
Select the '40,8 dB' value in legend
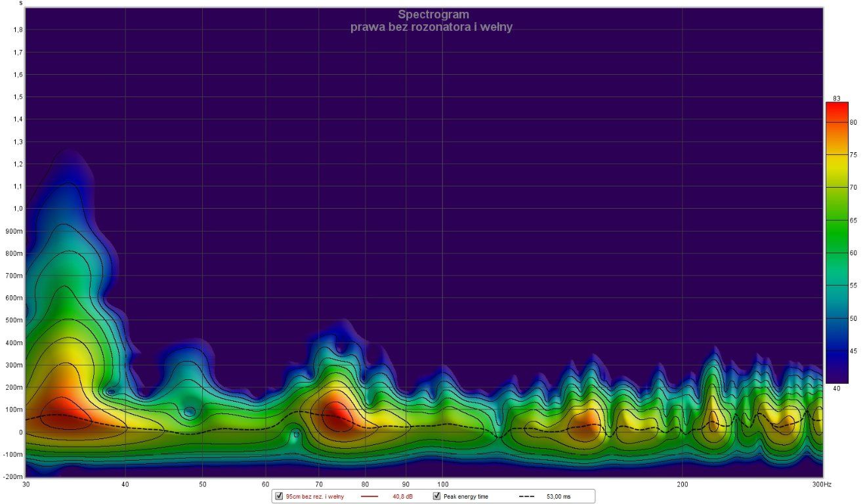402,497
